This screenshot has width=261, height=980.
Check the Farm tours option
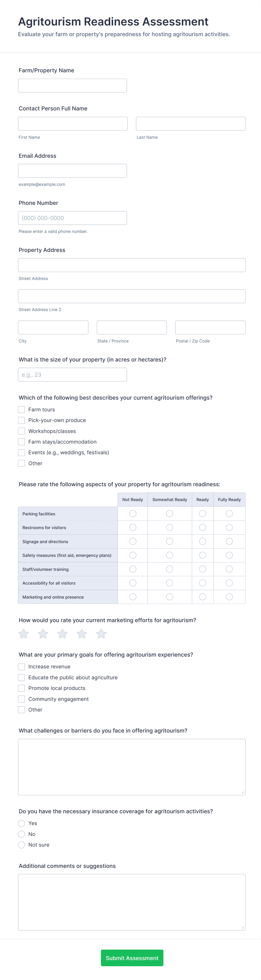(22, 410)
